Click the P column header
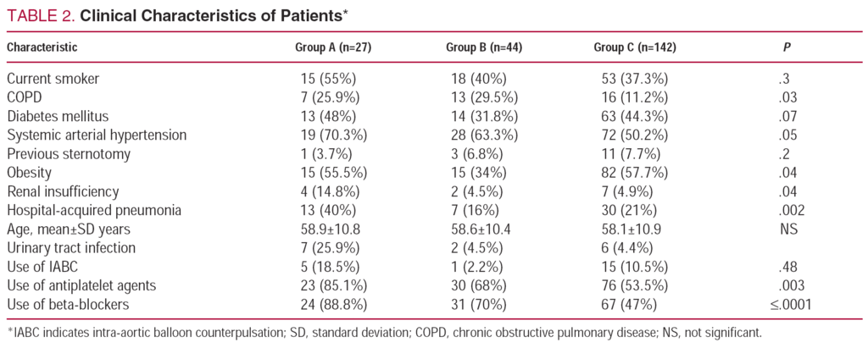 click(x=787, y=48)
